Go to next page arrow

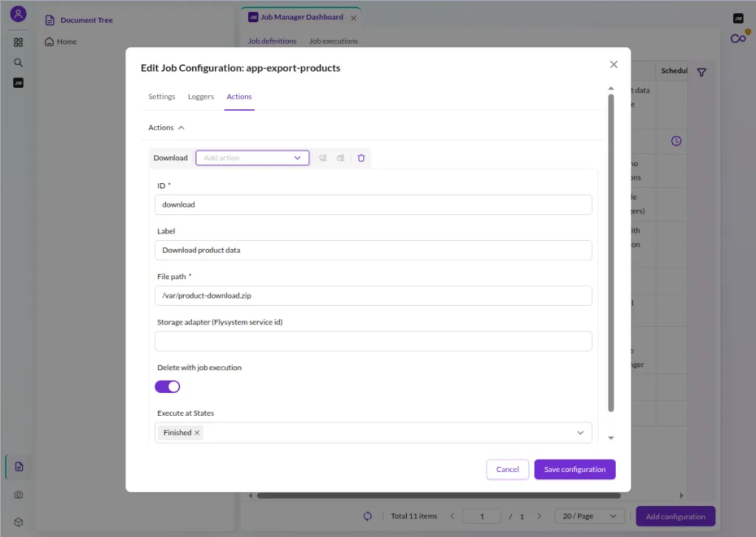click(539, 516)
